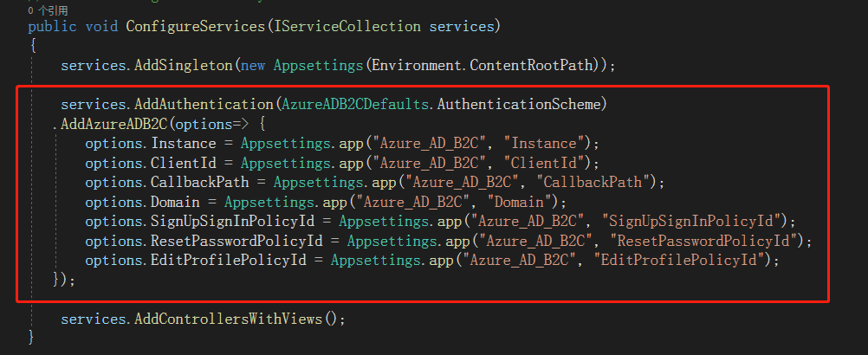Click the Appsettings class after new keyword
Viewport: 868px width, 355px height.
(x=318, y=65)
